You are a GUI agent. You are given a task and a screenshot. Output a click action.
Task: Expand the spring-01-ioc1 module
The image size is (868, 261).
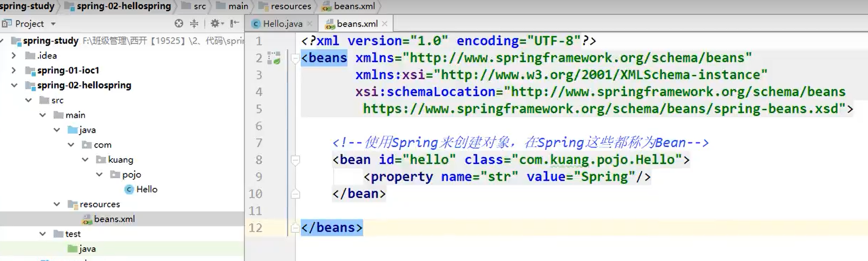pos(14,70)
